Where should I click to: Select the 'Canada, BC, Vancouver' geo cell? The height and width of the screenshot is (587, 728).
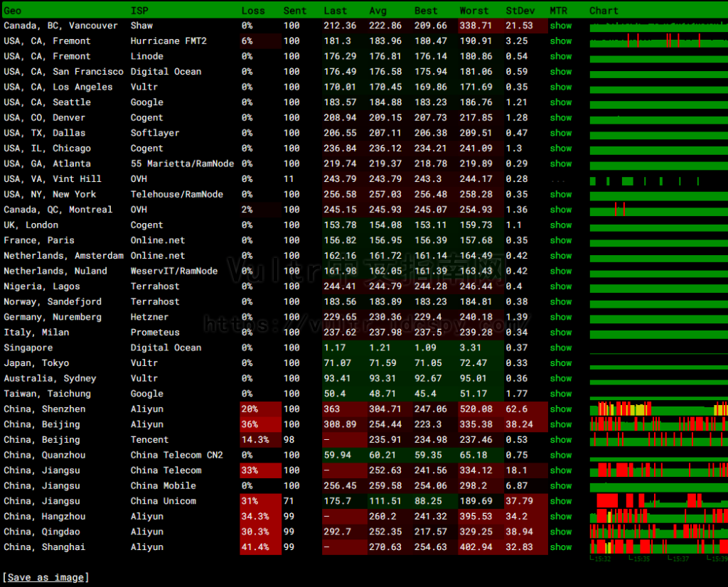pyautogui.click(x=61, y=26)
